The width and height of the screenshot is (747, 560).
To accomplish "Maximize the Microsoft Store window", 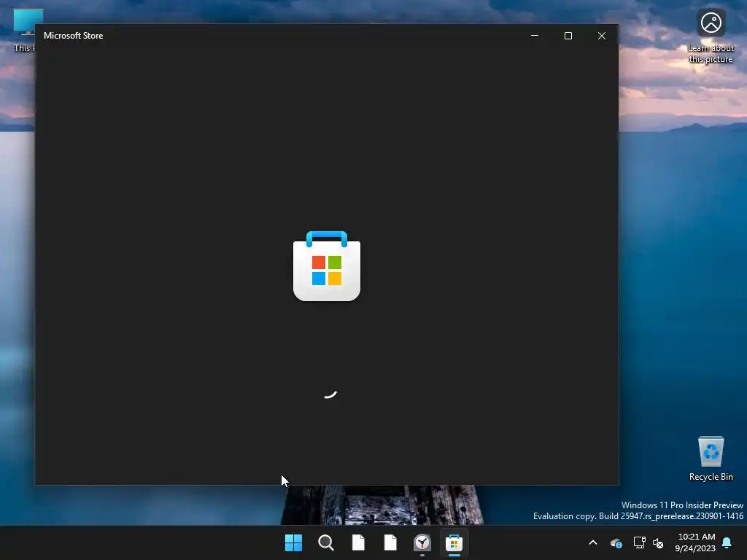I will (568, 36).
